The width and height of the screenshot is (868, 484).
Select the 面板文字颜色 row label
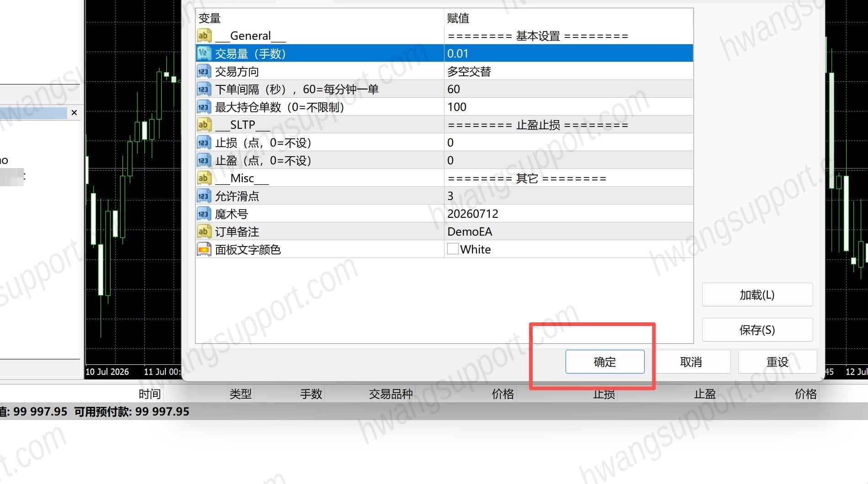(x=248, y=249)
